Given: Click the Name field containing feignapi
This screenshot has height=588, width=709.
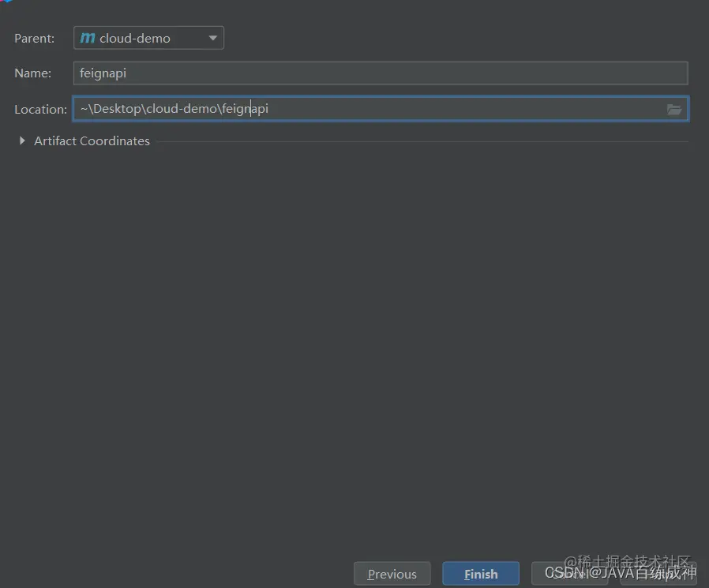Looking at the screenshot, I should point(381,73).
